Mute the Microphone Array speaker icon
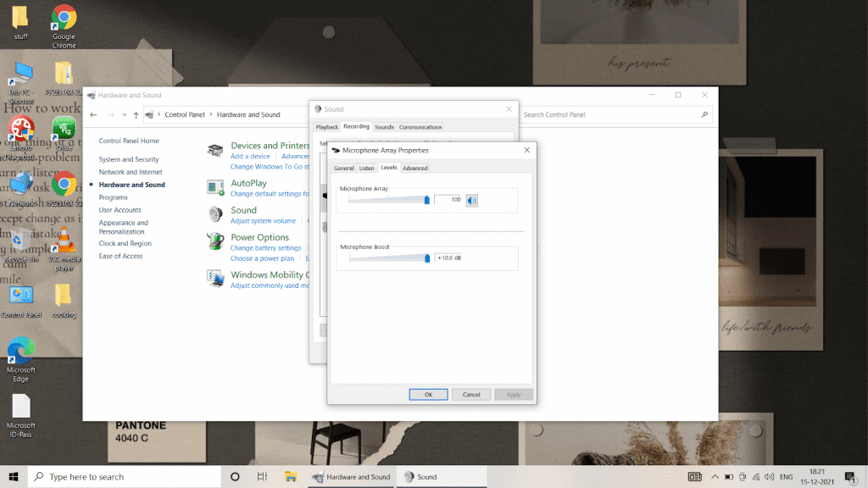 point(472,201)
